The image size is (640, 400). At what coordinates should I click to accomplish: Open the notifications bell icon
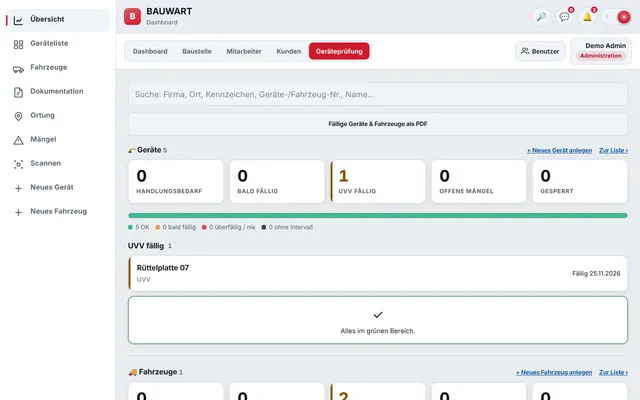[x=587, y=17]
